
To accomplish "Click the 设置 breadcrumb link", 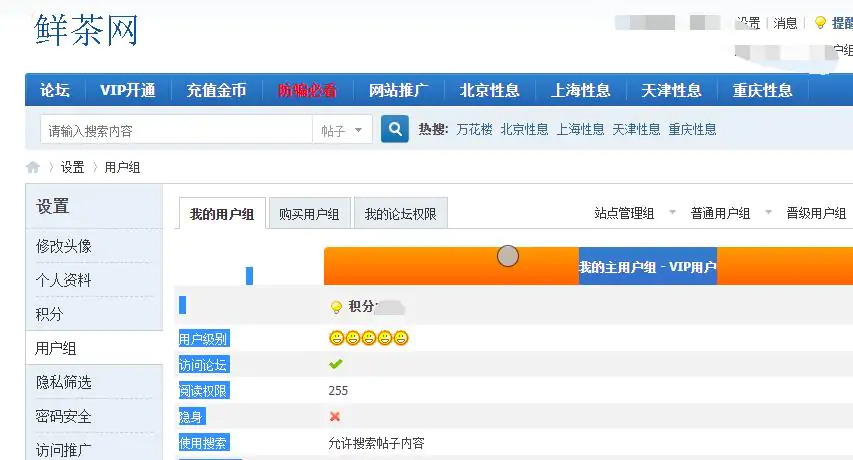I will pos(72,167).
